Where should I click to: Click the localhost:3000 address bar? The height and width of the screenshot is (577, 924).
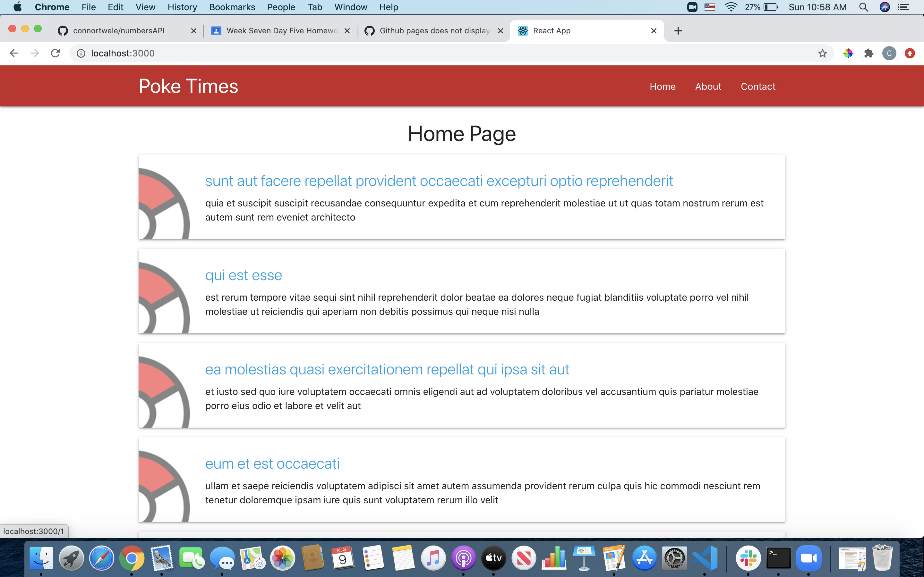point(420,53)
